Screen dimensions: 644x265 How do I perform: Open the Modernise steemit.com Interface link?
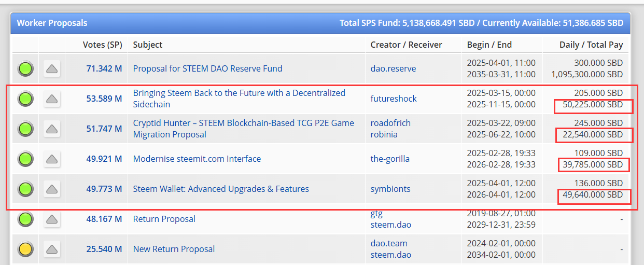pos(197,159)
